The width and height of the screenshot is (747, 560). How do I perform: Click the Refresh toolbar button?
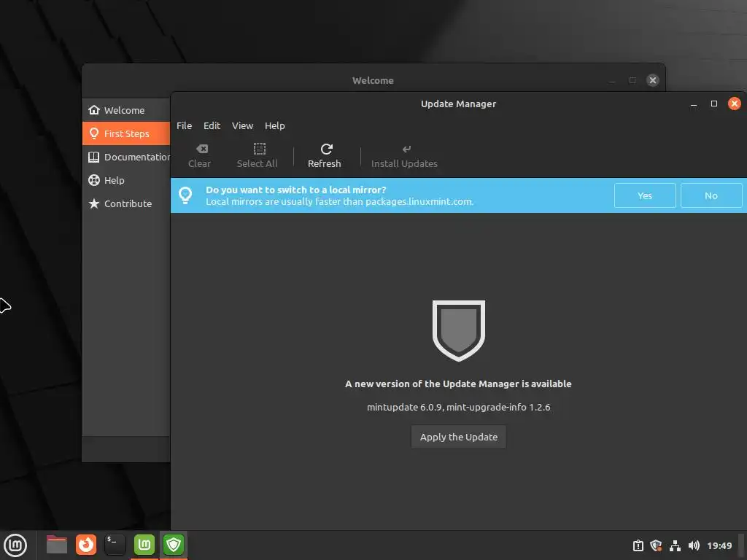click(325, 156)
